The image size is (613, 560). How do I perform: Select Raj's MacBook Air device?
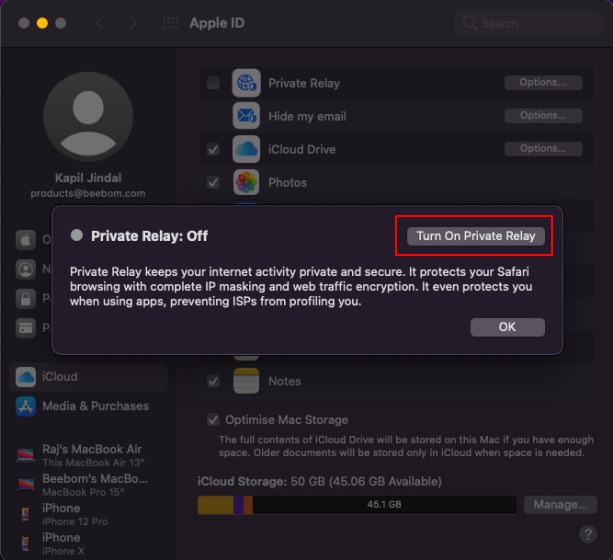tap(88, 455)
